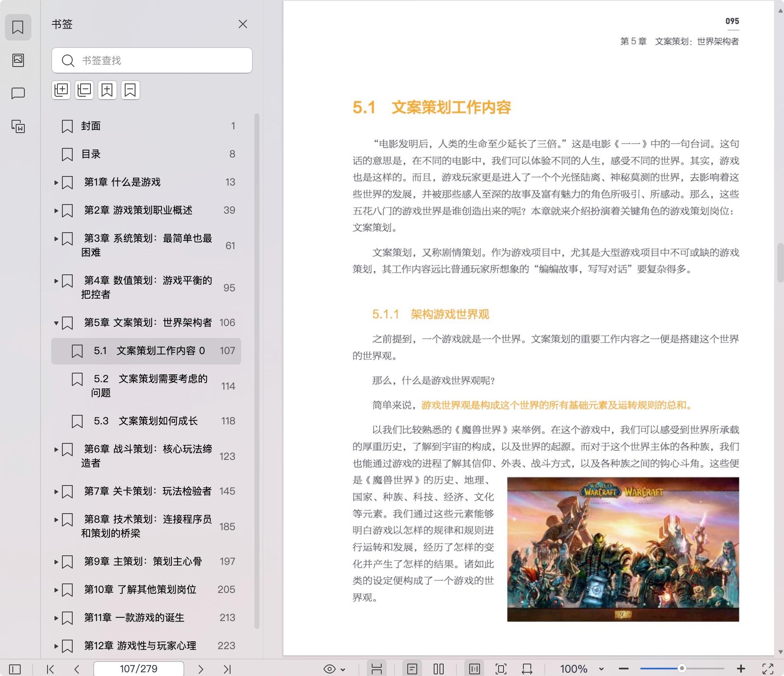Go to the first page

50,669
